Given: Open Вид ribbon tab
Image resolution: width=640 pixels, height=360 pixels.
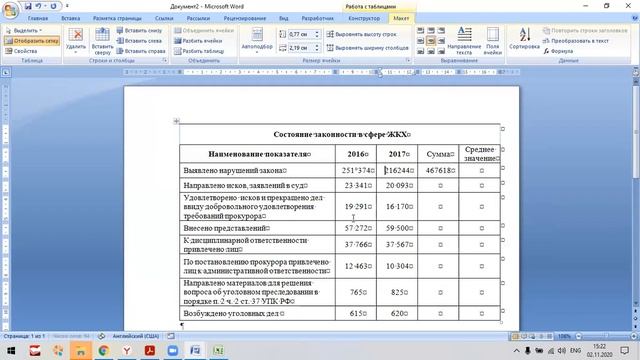Looking at the screenshot, I should click(284, 18).
